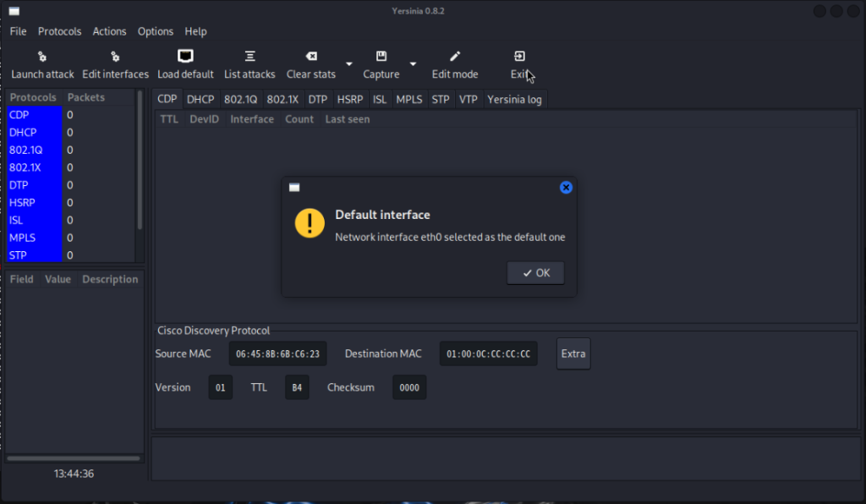Close the Default interface dialog via blue X
The width and height of the screenshot is (866, 504).
point(566,188)
